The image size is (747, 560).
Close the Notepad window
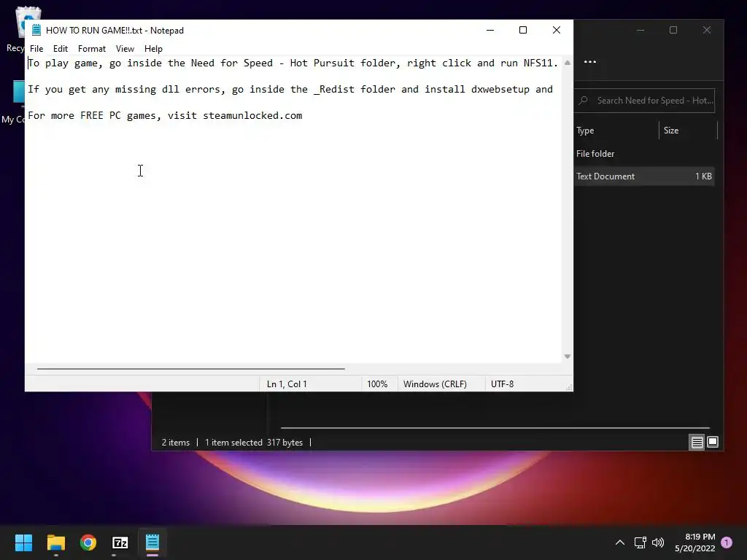pos(556,30)
